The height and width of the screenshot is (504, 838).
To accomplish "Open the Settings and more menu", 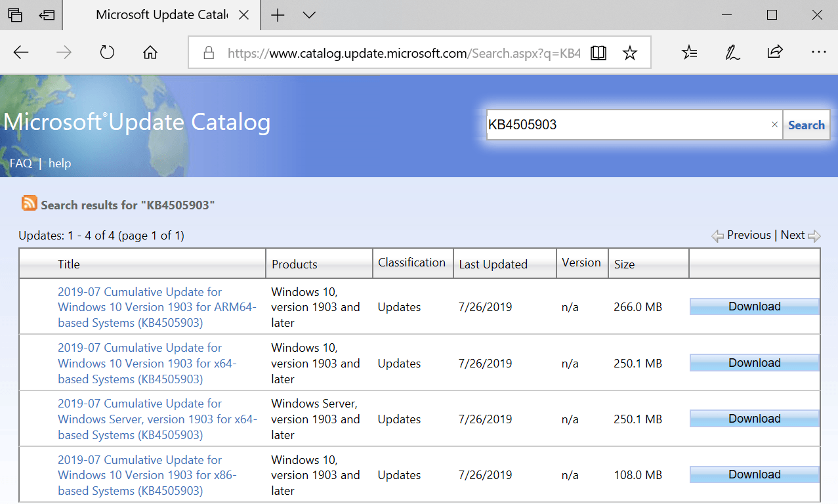I will pos(818,52).
